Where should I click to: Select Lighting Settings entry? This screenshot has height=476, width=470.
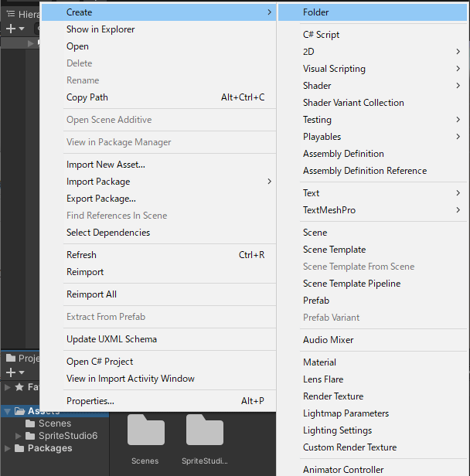click(x=373, y=430)
